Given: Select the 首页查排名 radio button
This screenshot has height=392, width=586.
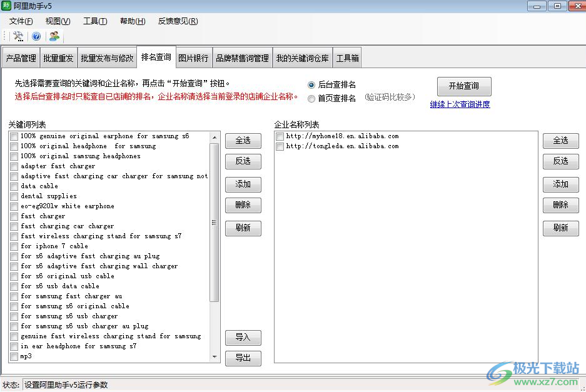Looking at the screenshot, I should pos(311,99).
